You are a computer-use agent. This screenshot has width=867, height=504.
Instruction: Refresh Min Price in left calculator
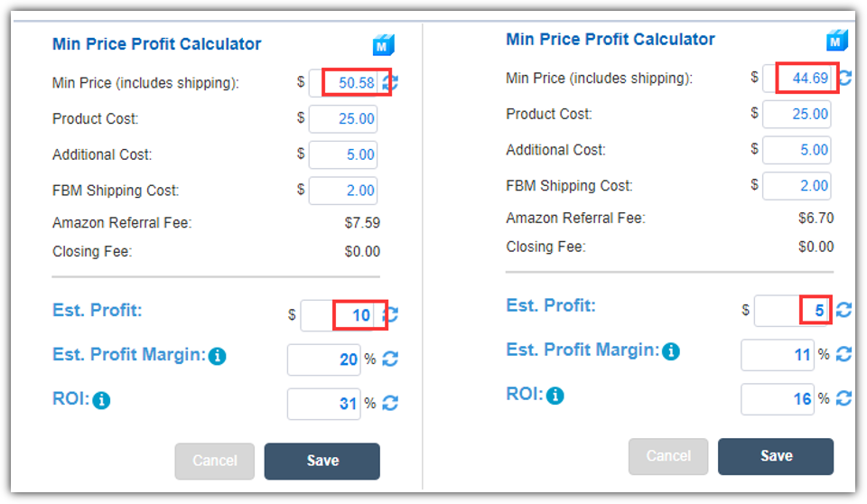coord(391,83)
